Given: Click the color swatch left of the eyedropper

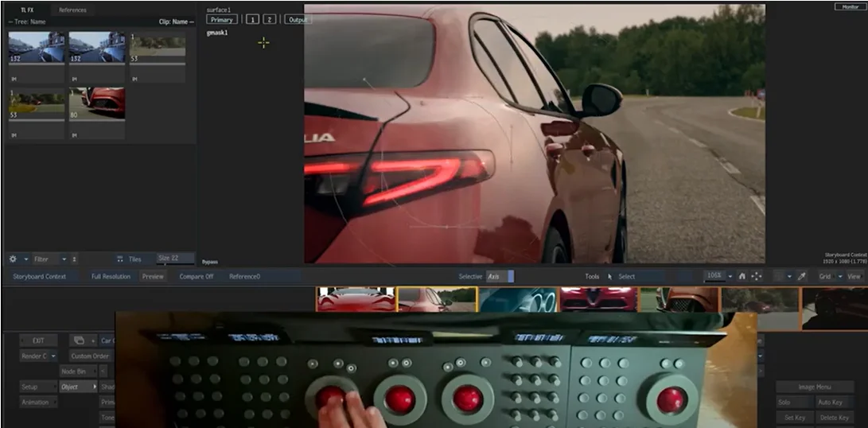Looking at the screenshot, I should tap(780, 276).
